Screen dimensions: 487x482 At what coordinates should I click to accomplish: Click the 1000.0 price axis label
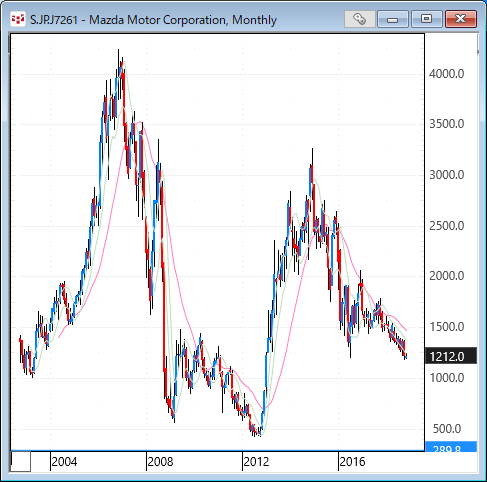coord(446,378)
